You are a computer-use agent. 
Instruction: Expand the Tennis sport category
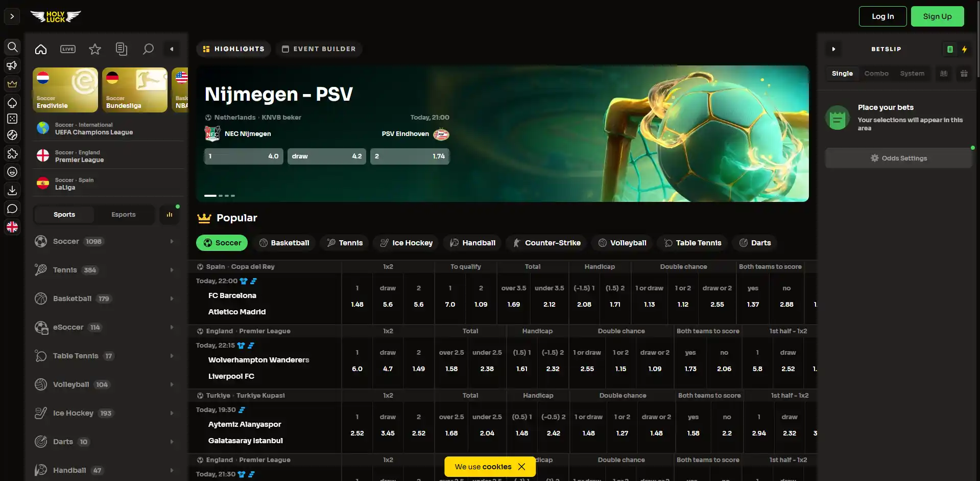coord(106,270)
